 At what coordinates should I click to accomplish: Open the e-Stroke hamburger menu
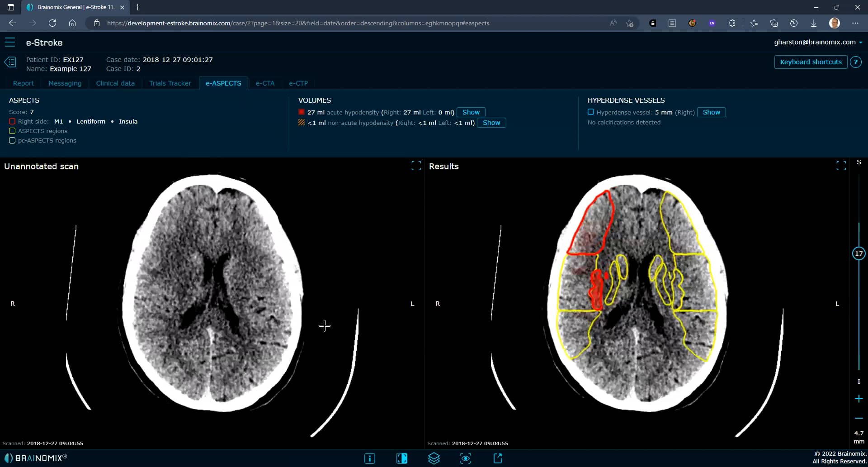[x=10, y=42]
